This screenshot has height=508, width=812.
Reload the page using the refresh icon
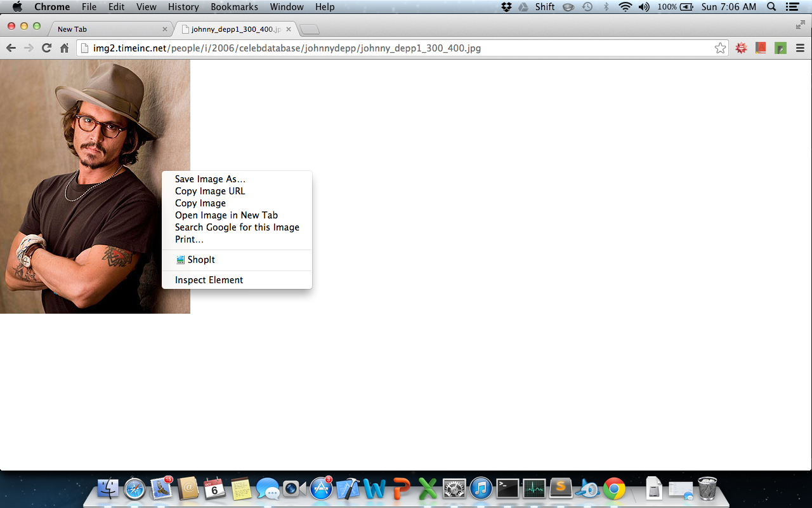click(46, 48)
